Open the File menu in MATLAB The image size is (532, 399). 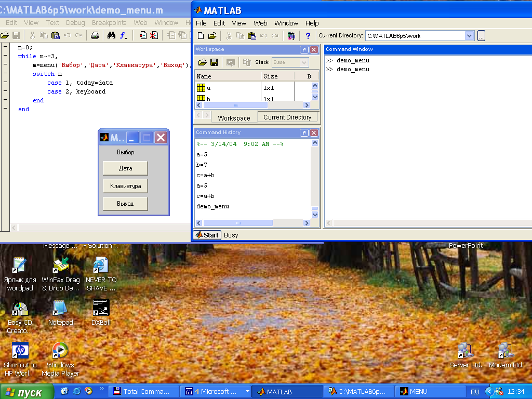point(201,23)
